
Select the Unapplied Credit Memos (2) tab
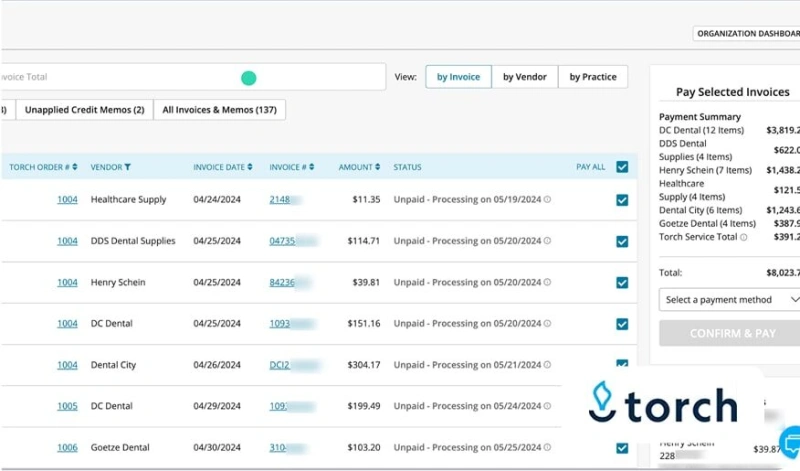84,110
